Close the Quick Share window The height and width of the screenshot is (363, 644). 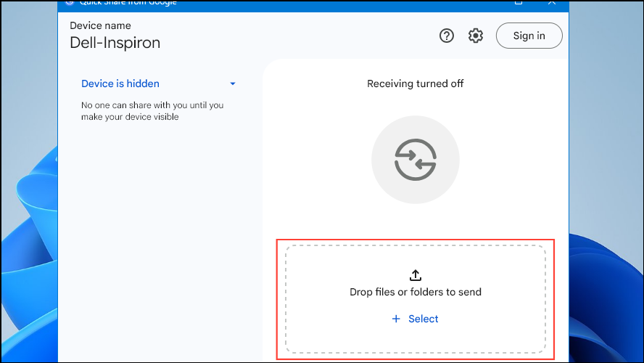point(552,2)
